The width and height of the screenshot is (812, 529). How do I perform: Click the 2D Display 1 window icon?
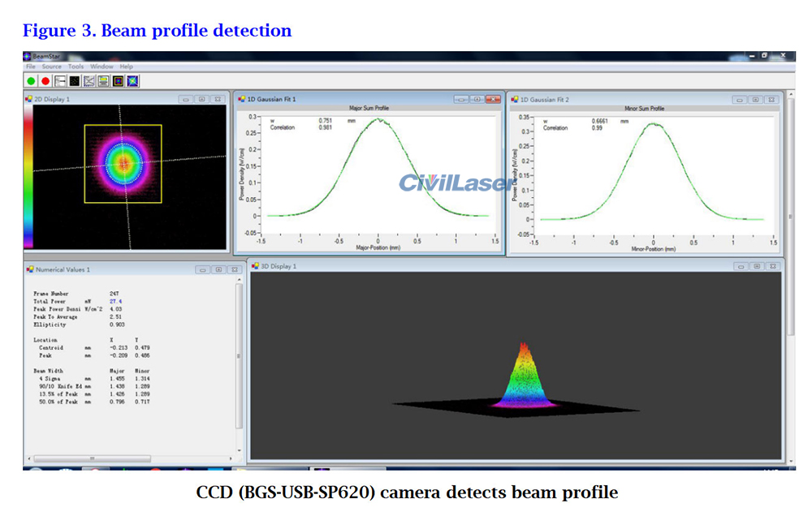coord(28,99)
